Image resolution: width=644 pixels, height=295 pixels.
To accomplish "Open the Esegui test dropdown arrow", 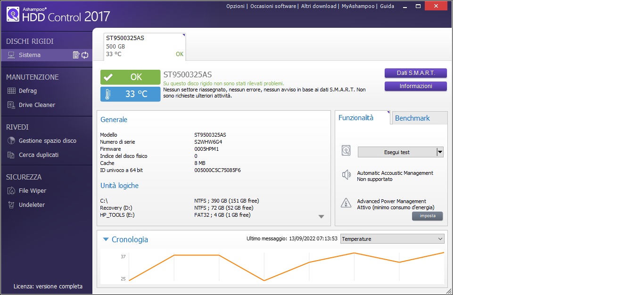I will [440, 152].
